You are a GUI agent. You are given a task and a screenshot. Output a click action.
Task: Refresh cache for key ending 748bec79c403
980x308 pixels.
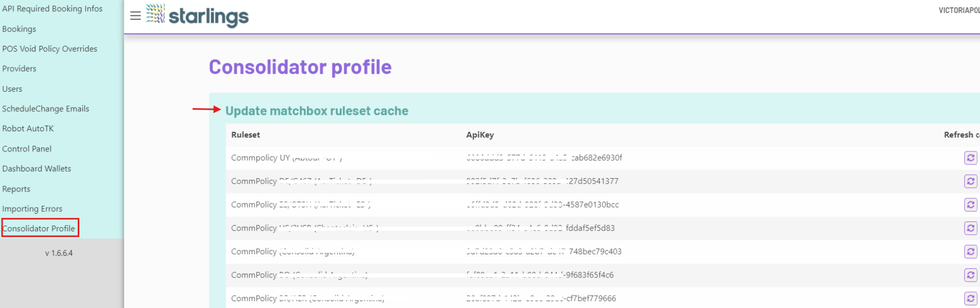(x=970, y=251)
